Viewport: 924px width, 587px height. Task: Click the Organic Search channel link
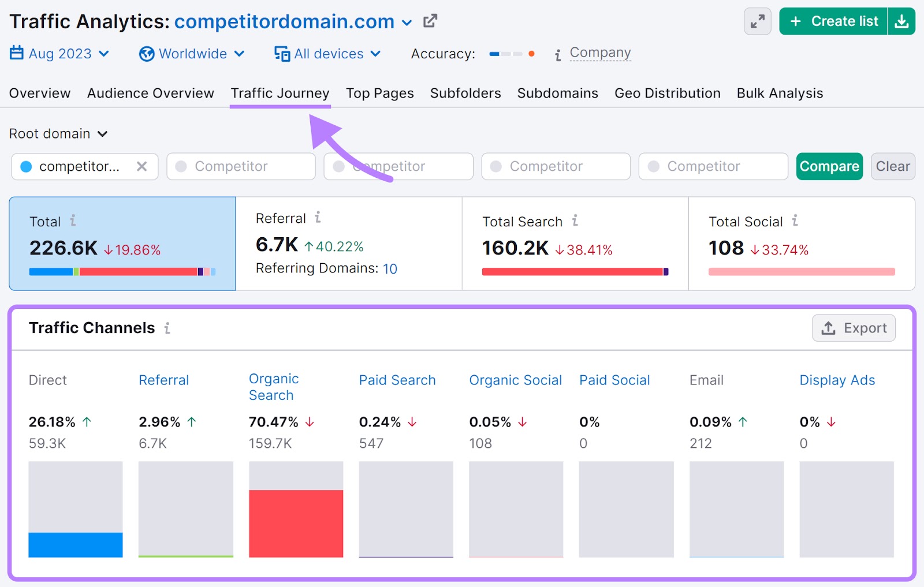click(273, 387)
